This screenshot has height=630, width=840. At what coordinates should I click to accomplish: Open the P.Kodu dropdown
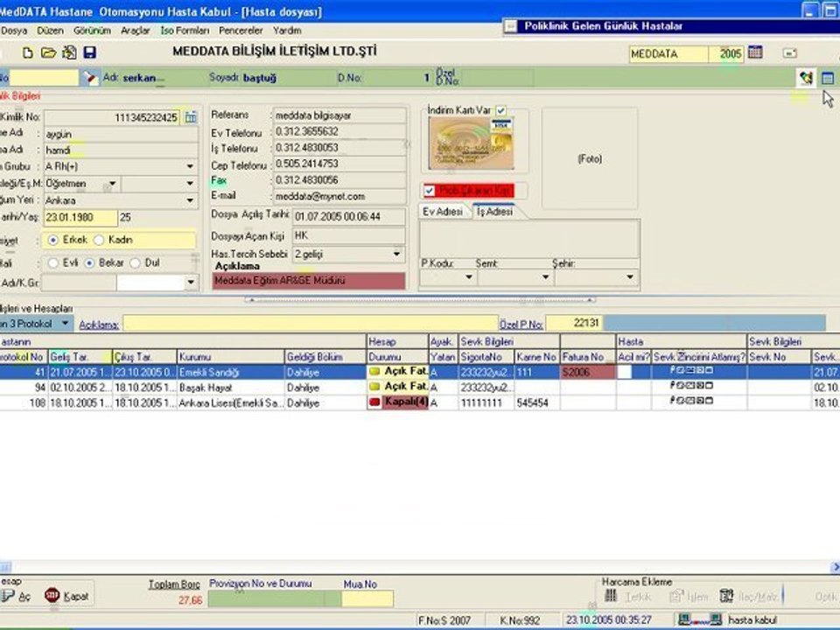click(x=469, y=277)
